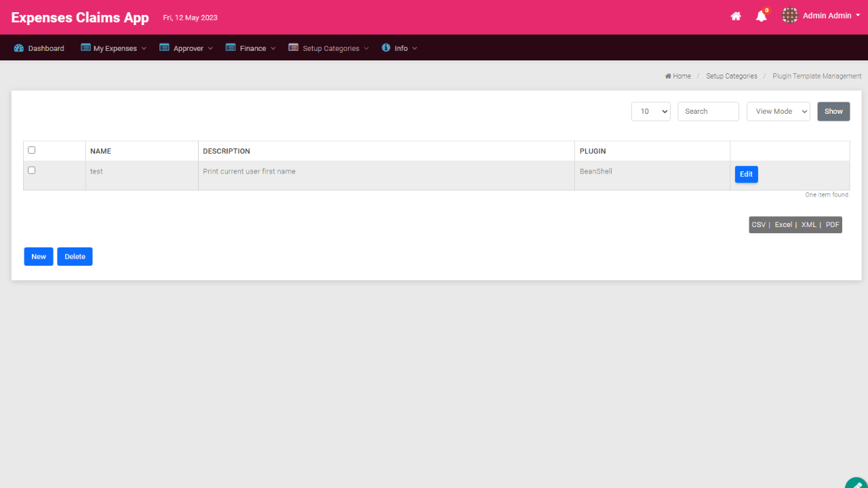Go to Home in the breadcrumb
The image size is (868, 488).
point(678,76)
